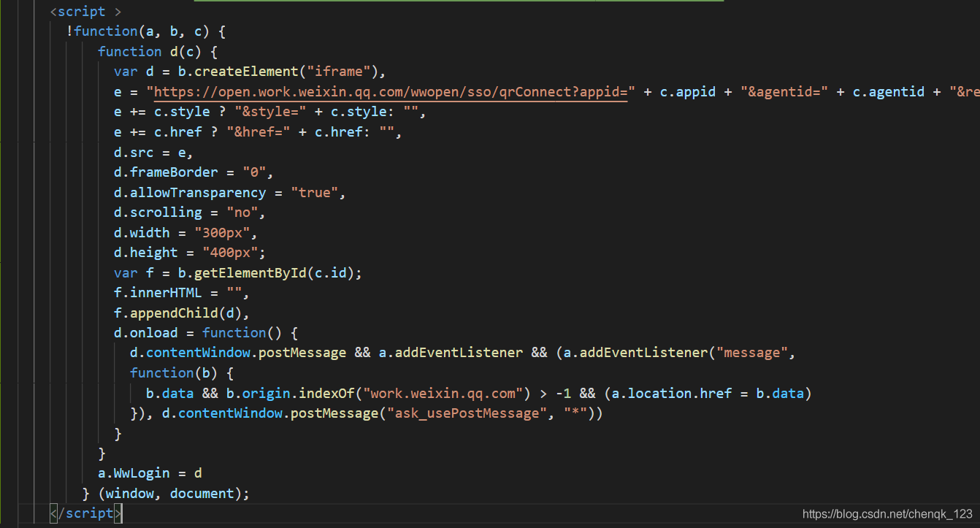The width and height of the screenshot is (980, 528).
Task: Click the opening script tag
Action: click(x=85, y=12)
